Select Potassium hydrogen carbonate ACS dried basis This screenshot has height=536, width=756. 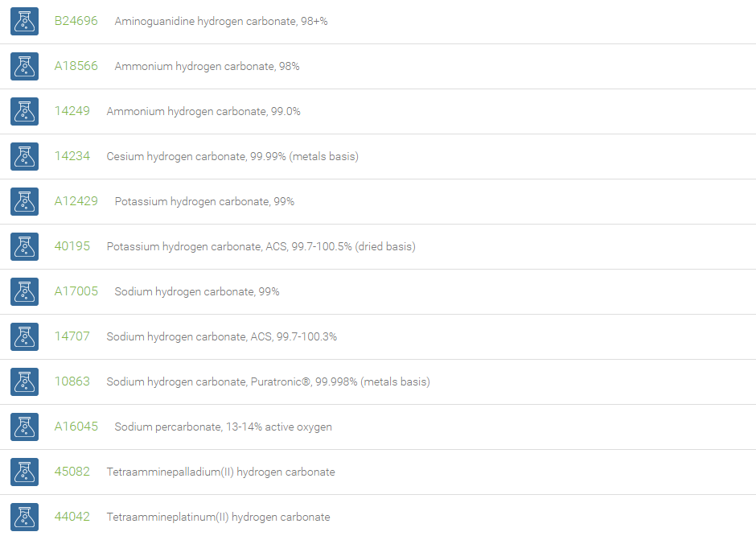click(261, 246)
